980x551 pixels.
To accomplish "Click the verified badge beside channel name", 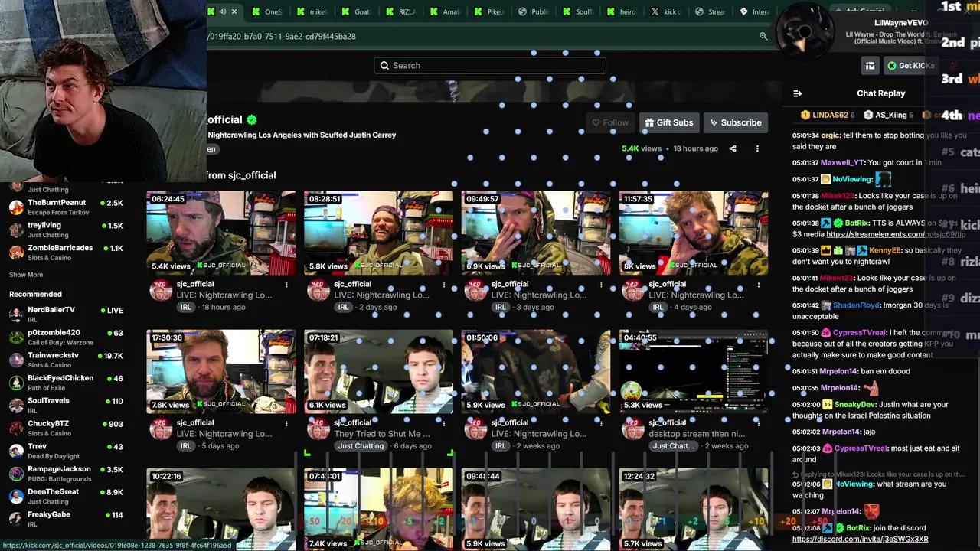I will [x=252, y=119].
